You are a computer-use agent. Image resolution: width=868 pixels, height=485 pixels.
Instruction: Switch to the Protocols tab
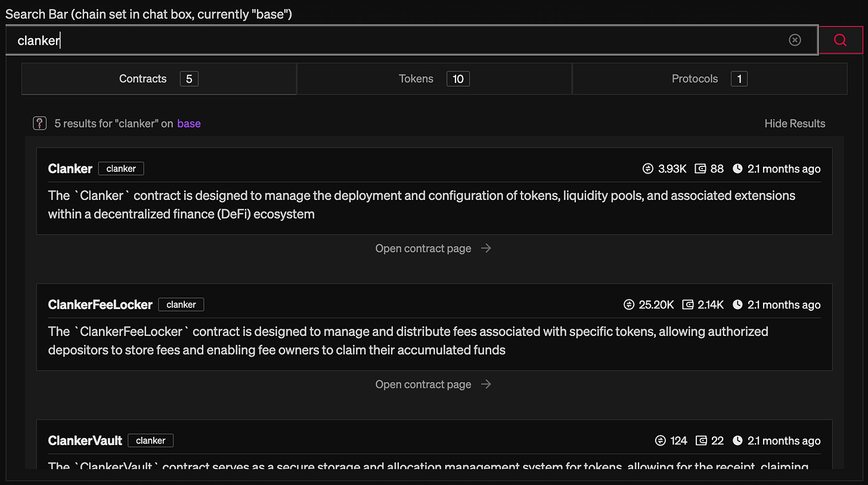pos(709,79)
